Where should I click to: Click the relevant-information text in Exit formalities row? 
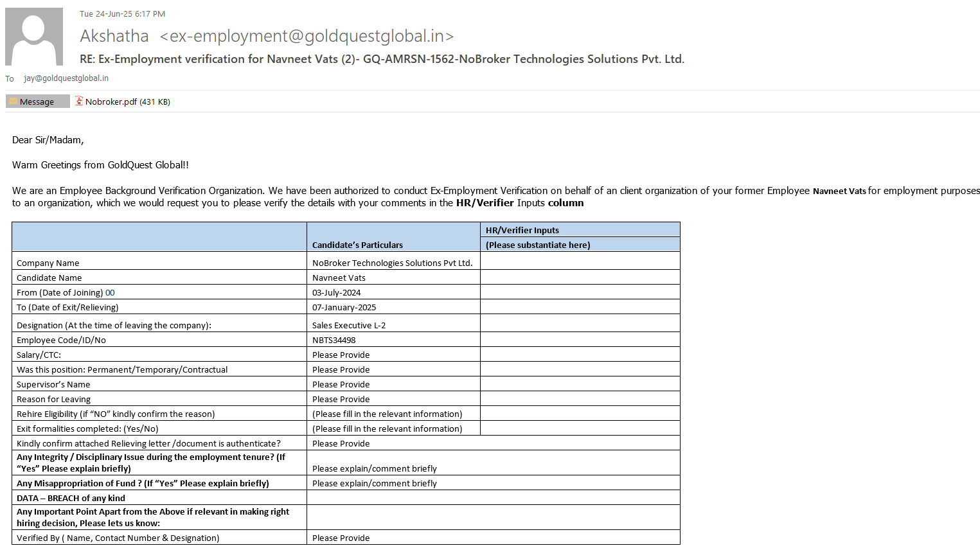pyautogui.click(x=388, y=429)
